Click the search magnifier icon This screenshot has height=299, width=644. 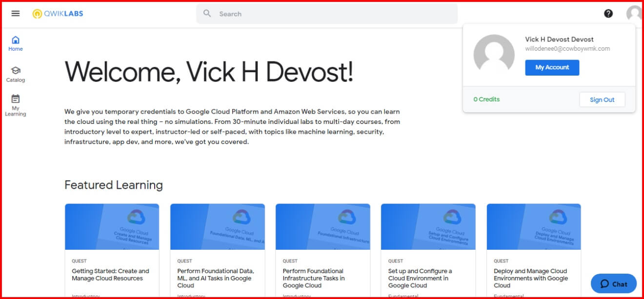tap(207, 14)
